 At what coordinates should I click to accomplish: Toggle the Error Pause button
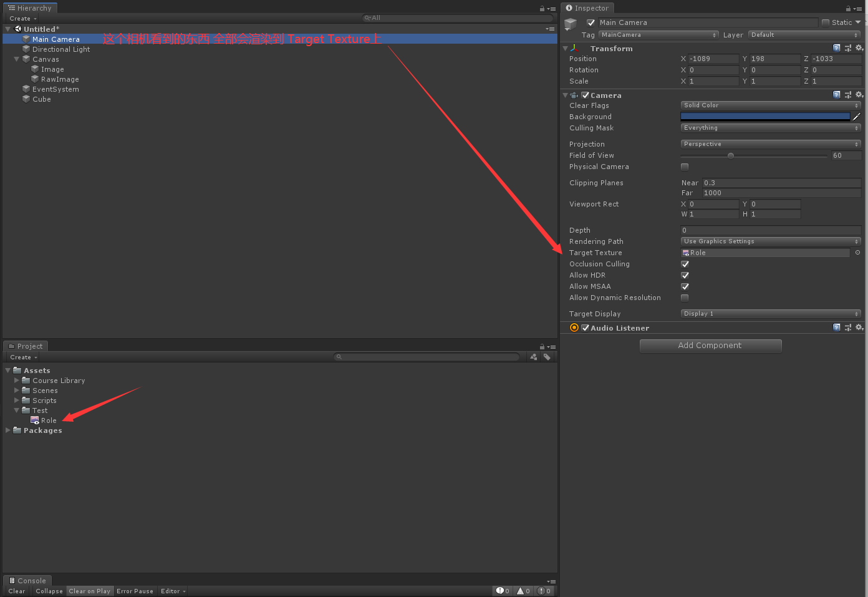[135, 591]
